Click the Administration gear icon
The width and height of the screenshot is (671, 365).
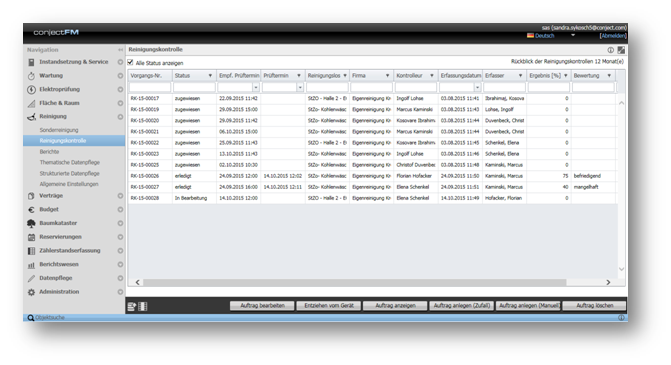pyautogui.click(x=31, y=292)
